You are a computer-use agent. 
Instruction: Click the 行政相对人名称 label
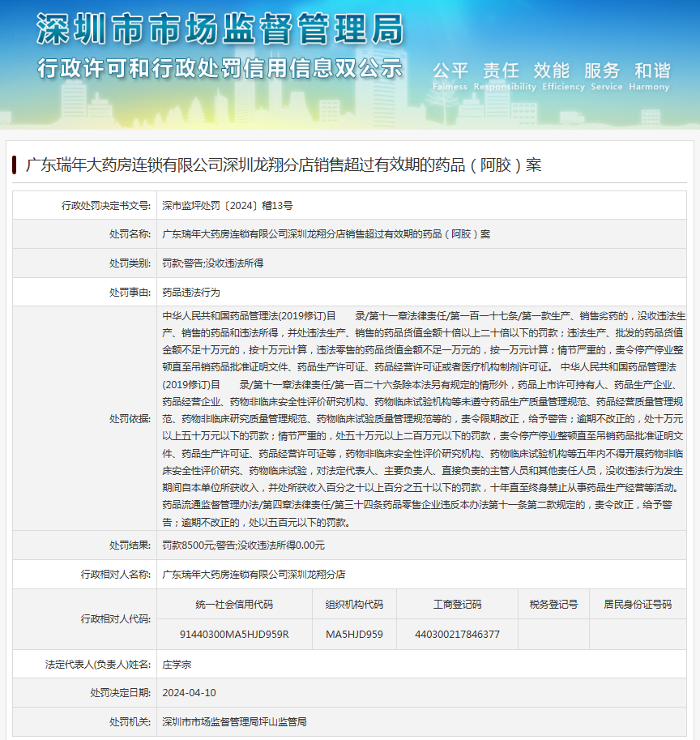click(116, 575)
